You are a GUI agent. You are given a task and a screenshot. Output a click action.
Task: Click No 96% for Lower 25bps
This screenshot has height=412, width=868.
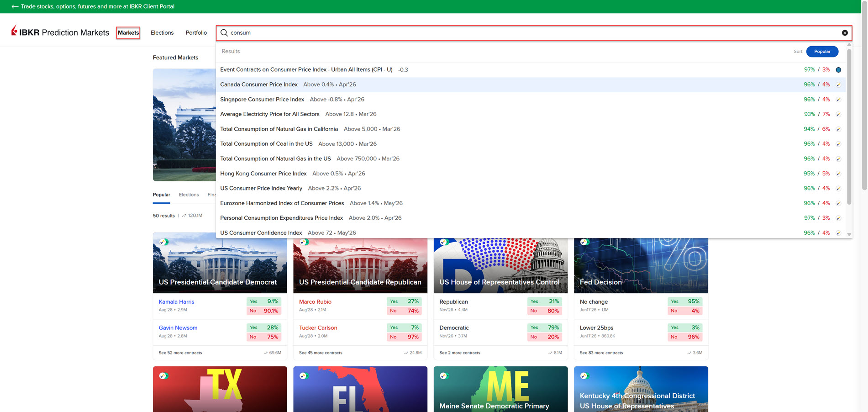pyautogui.click(x=685, y=337)
